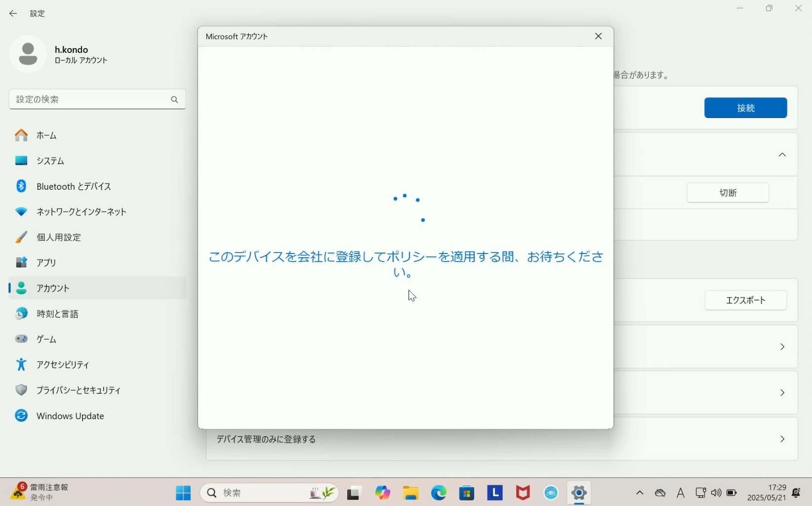Select 時刻と言語 in the sidebar

click(57, 314)
